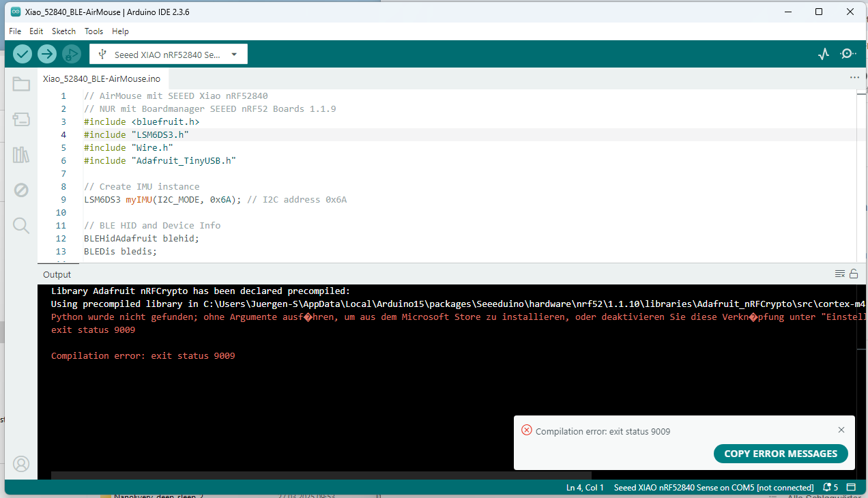The image size is (868, 498).
Task: Open the Boards Manager sidebar panel
Action: (21, 120)
